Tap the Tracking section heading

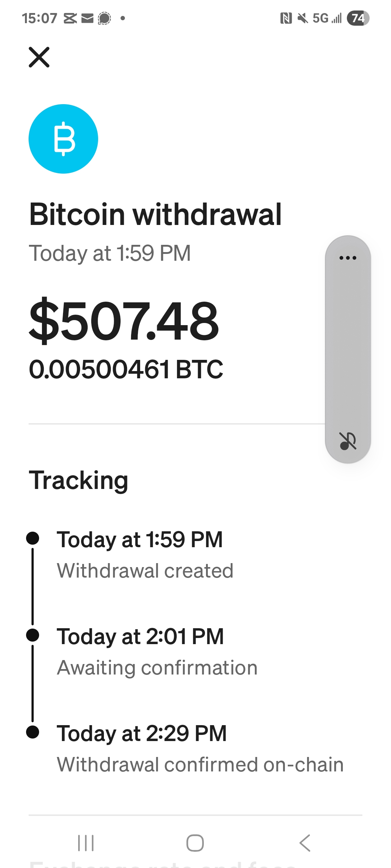click(78, 480)
